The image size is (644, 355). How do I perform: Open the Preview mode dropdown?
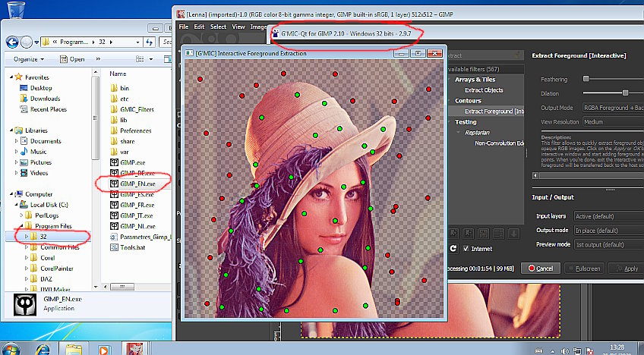[x=608, y=244]
